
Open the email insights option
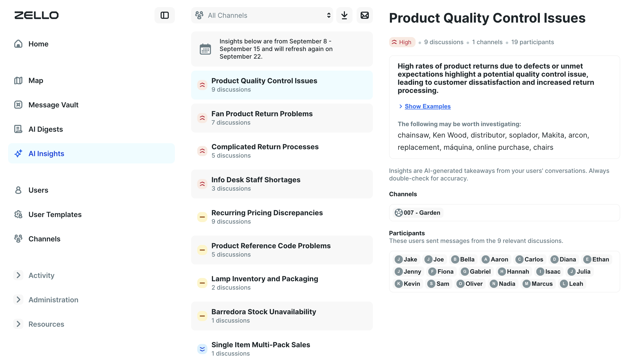[365, 15]
